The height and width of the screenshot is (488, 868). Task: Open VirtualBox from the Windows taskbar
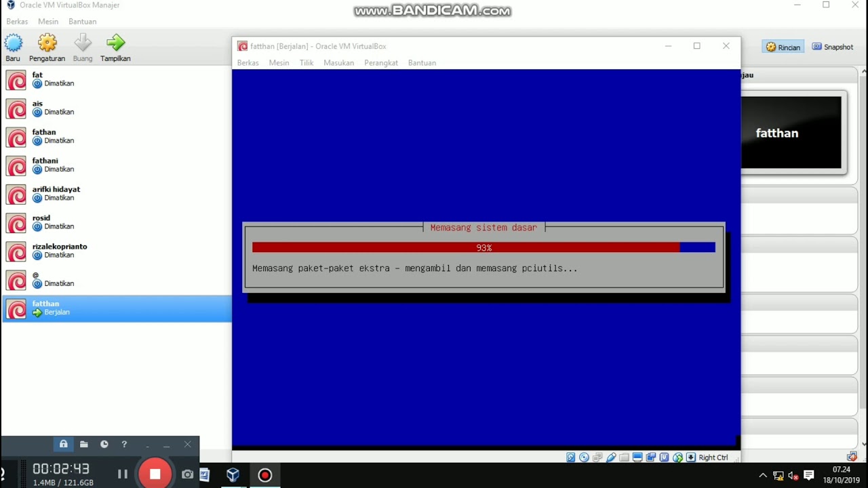(x=233, y=475)
